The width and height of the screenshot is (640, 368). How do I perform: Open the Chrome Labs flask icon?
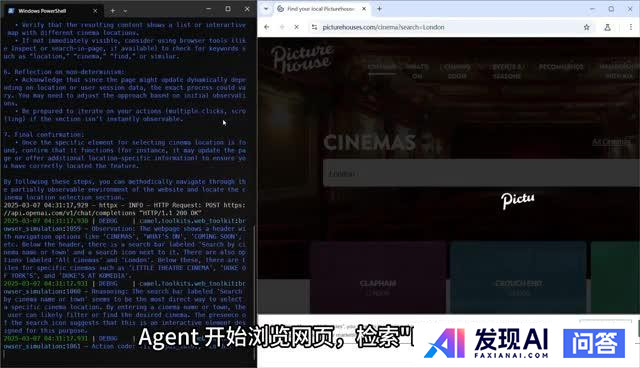[x=607, y=27]
